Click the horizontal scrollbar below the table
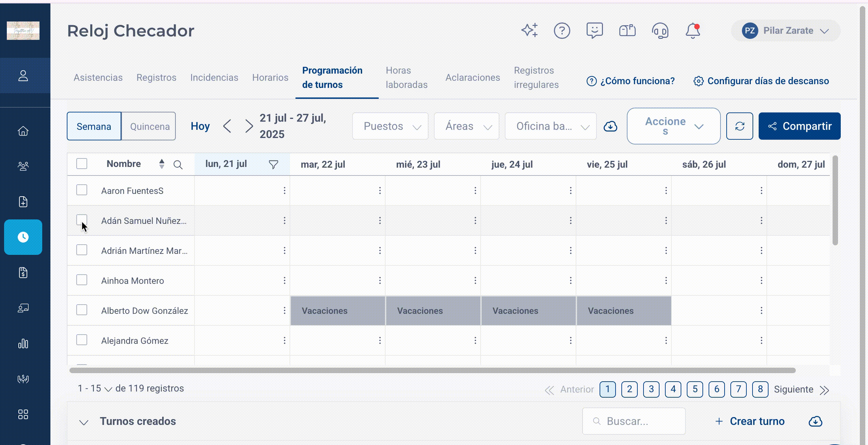Viewport: 868px width, 445px height. 433,370
